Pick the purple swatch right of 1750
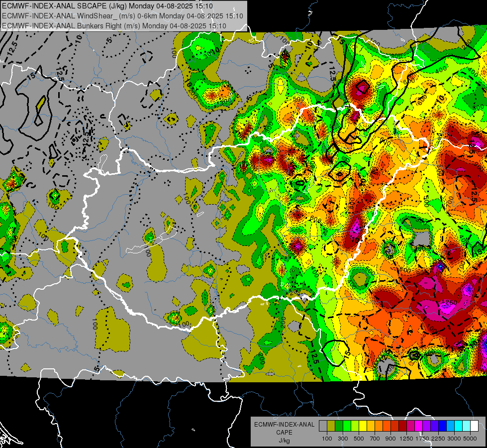The width and height of the screenshot is (487, 448). coord(427,426)
